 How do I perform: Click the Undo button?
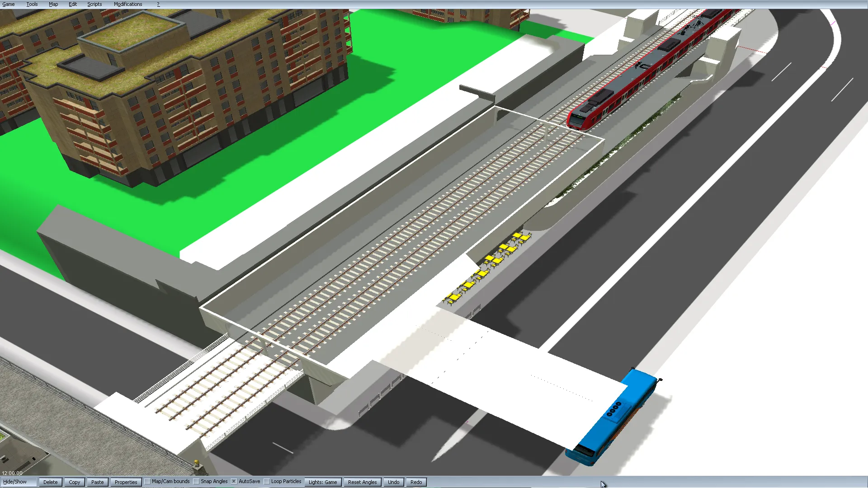[393, 482]
